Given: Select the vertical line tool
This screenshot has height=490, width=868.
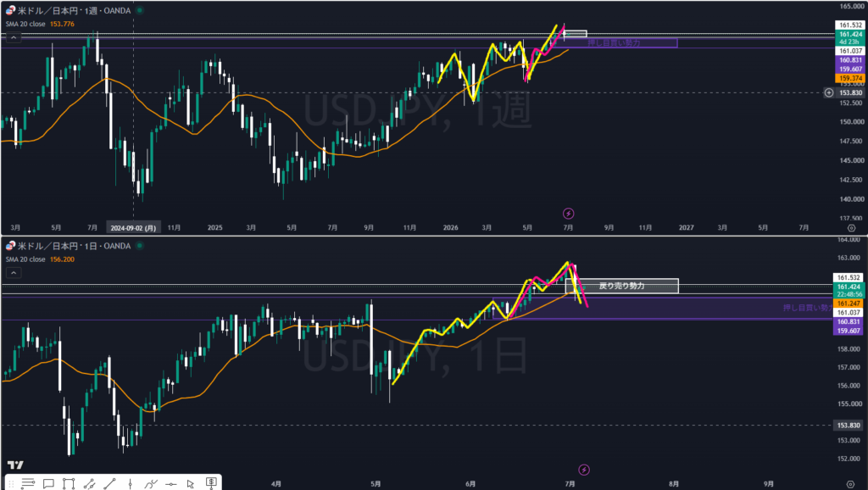Looking at the screenshot, I should click(x=130, y=484).
